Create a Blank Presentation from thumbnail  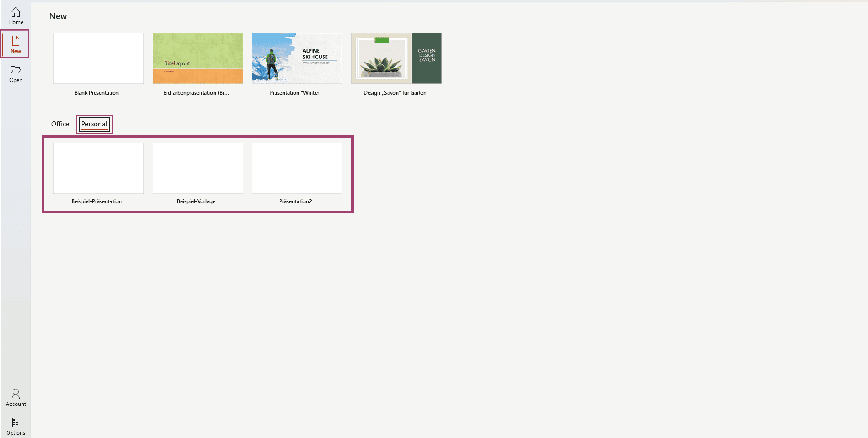98,58
